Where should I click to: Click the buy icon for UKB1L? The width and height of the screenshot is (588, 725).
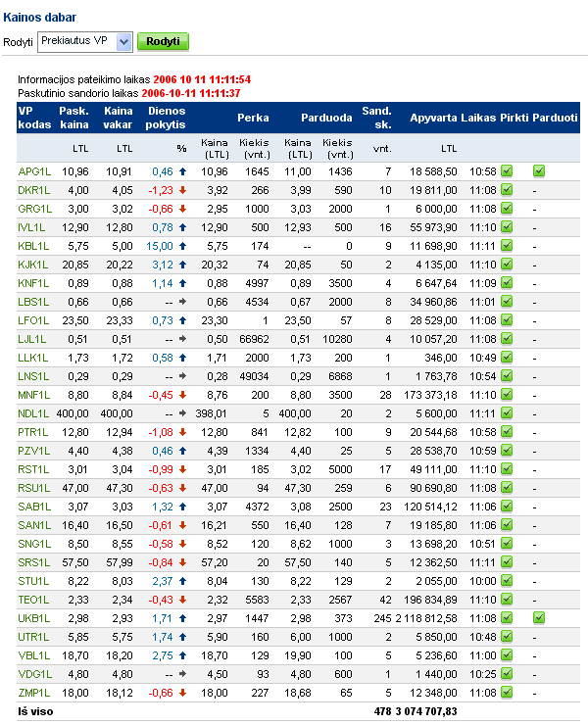tap(507, 618)
